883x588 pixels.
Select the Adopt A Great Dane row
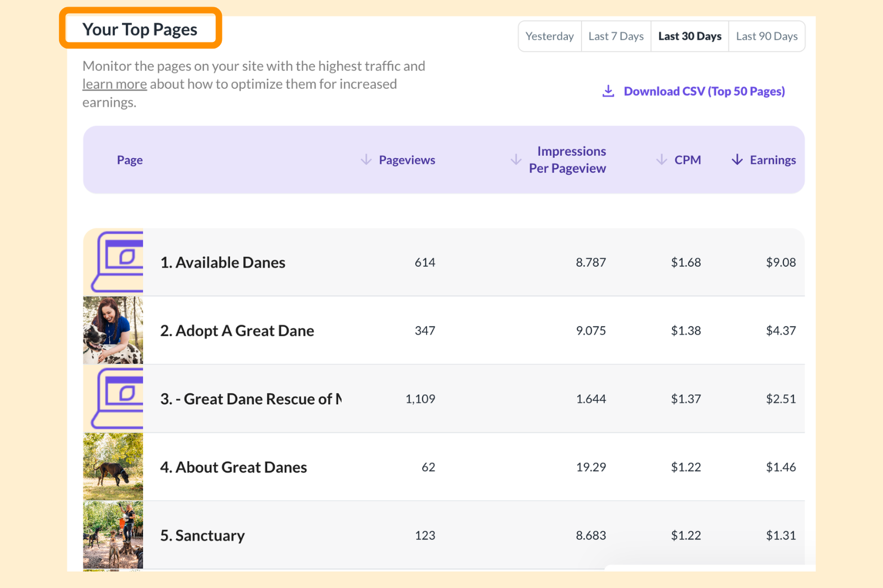click(237, 330)
